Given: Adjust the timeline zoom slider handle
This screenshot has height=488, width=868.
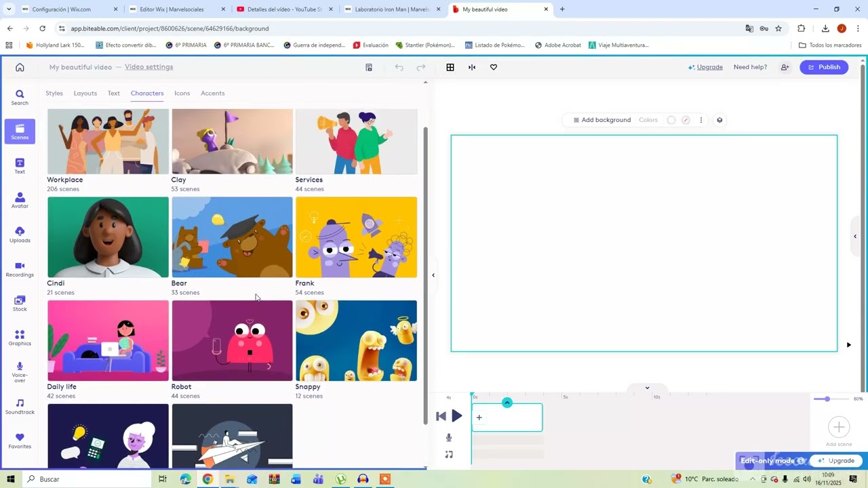Looking at the screenshot, I should click(827, 399).
